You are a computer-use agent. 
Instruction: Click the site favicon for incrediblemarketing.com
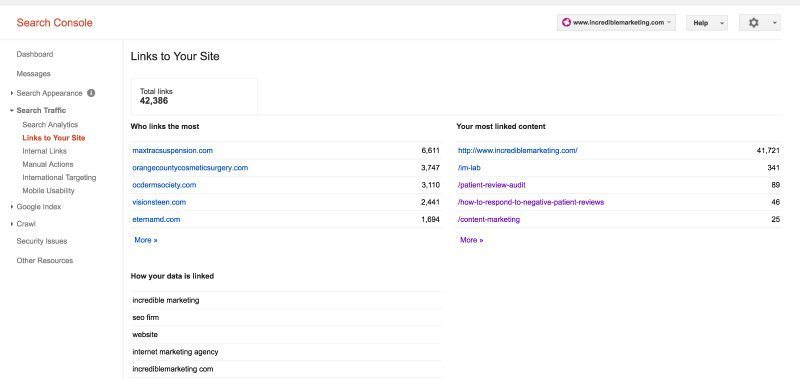tap(566, 22)
